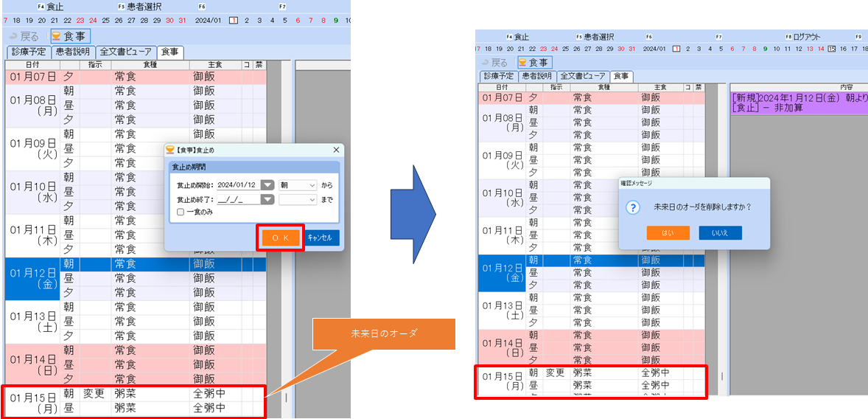Click the 主食 column header in left table
The height and width of the screenshot is (419, 868).
coord(215,65)
